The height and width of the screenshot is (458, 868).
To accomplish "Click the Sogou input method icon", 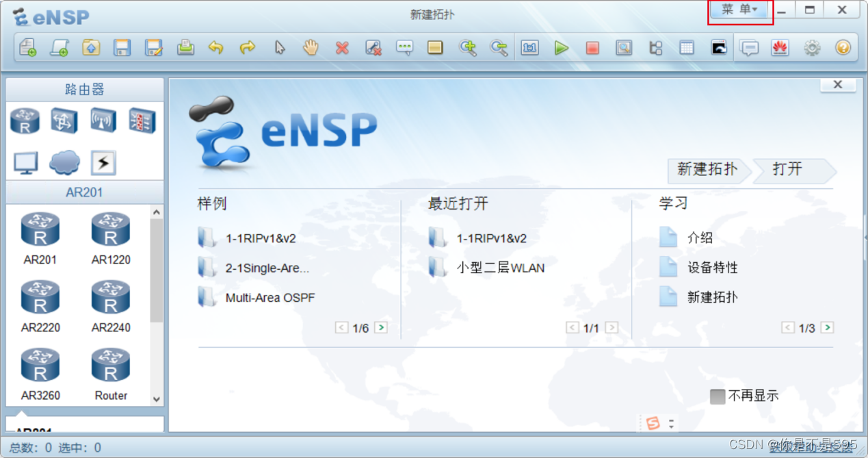I will pos(653,424).
